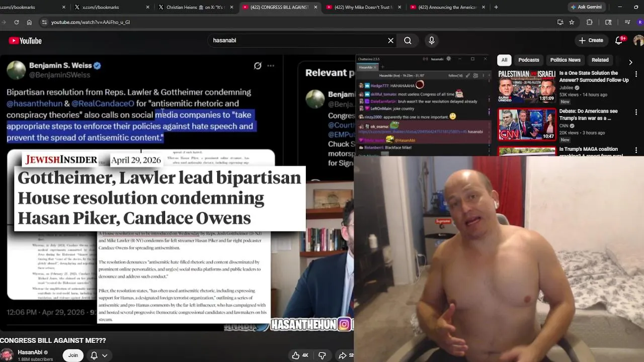Click Chatterino moderation sword icon
The height and width of the screenshot is (362, 644).
click(x=468, y=75)
